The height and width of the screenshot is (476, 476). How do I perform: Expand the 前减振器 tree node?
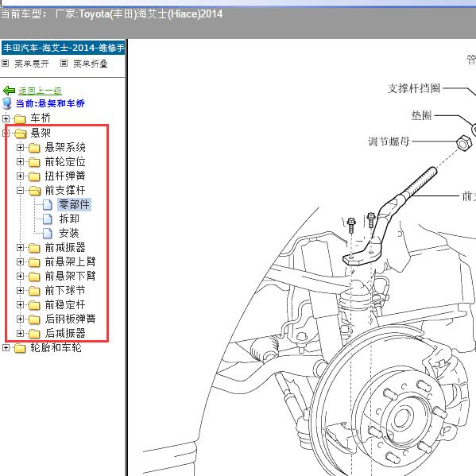click(x=20, y=247)
